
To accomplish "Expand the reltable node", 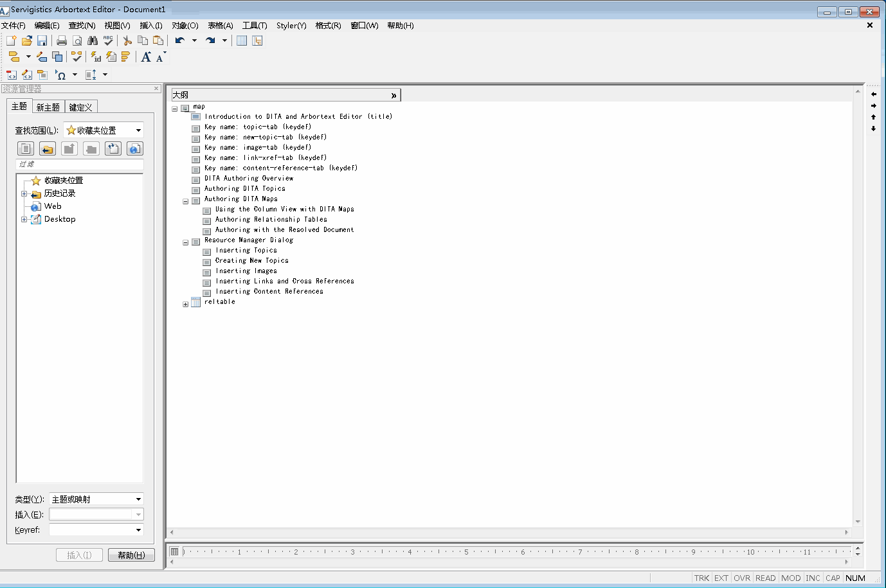I will 186,304.
